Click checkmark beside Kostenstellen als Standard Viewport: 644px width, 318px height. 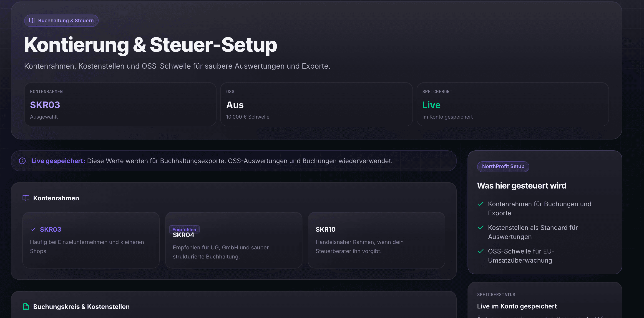(x=480, y=228)
